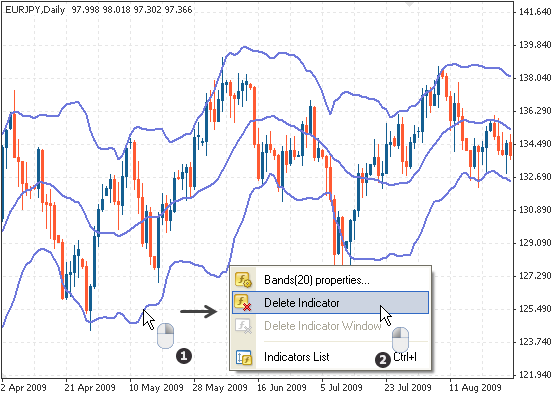This screenshot has height=398, width=555.
Task: Click the chart shift marker triangle at top
Action: (x=410, y=4)
